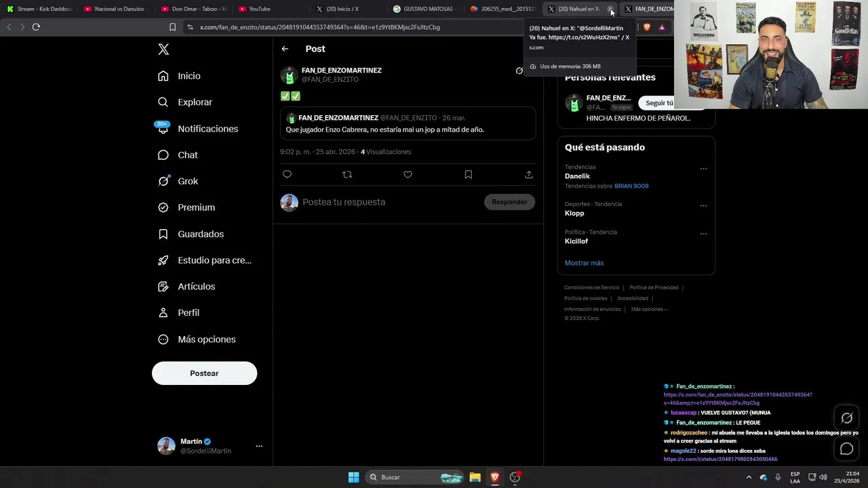
Task: Click the Responder button
Action: pos(509,202)
